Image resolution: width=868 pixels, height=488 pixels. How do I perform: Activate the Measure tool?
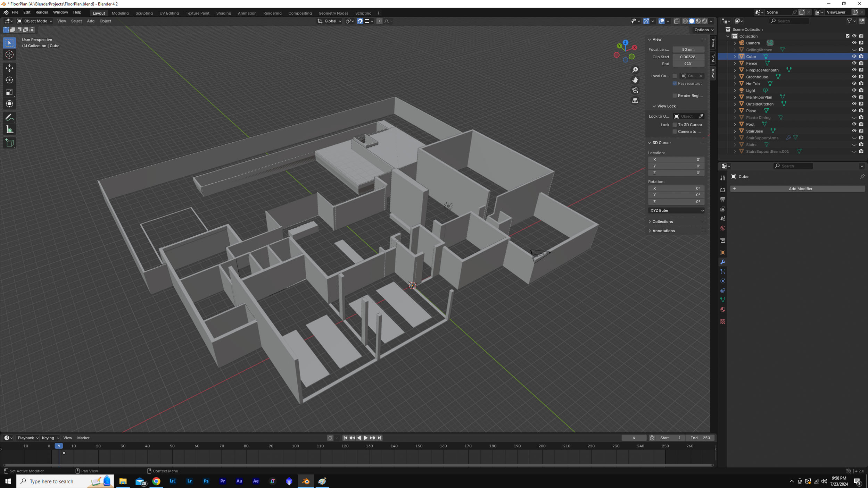9,130
